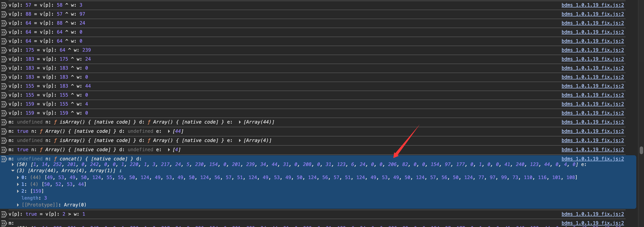The image size is (644, 227).
Task: Expand index 1 array [50, 52, 53, 44]
Action: click(18, 184)
